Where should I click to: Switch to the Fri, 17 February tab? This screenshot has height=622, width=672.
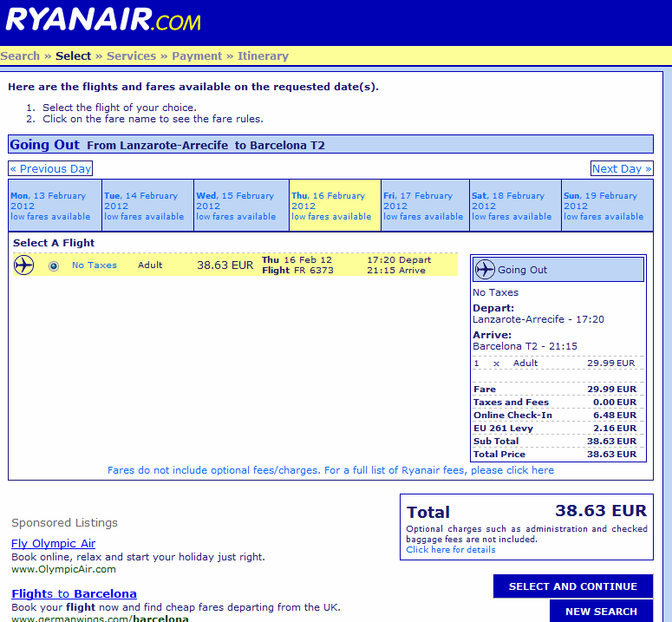point(426,206)
